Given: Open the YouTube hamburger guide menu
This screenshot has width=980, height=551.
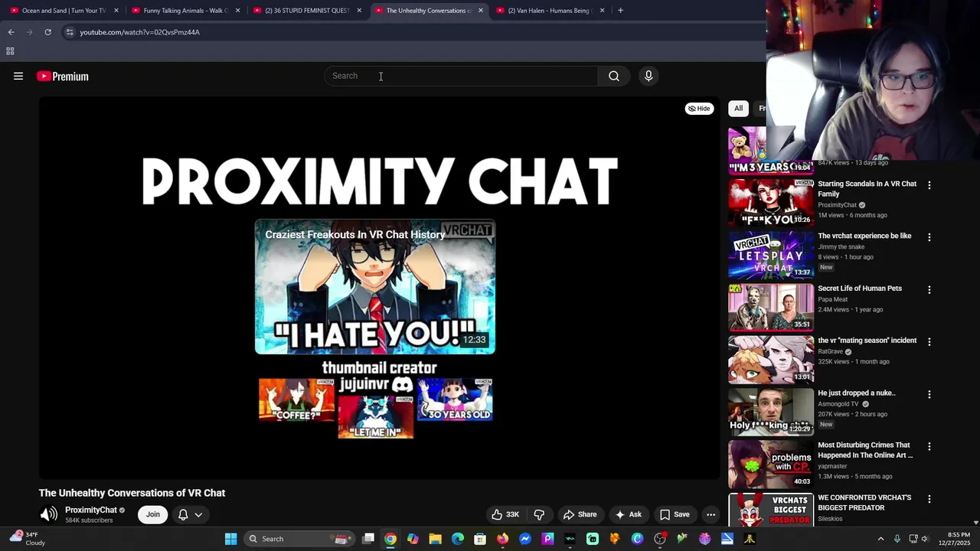Looking at the screenshot, I should point(18,76).
